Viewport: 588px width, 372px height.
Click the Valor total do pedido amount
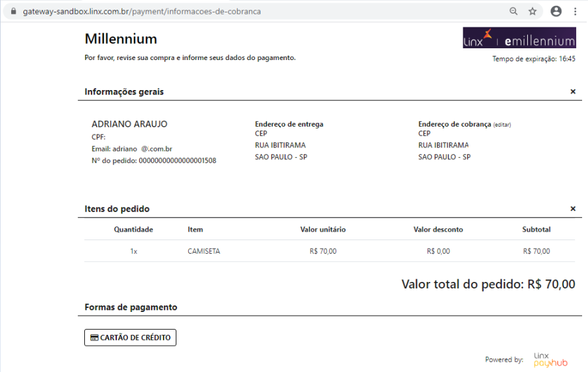coord(551,285)
